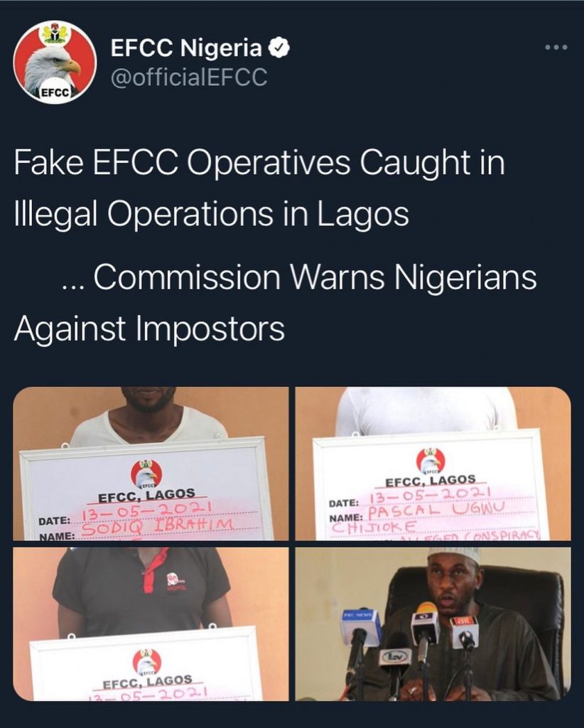Open the Pascal Ugwu Chijioke placard photo
This screenshot has width=584, height=728.
(x=433, y=464)
